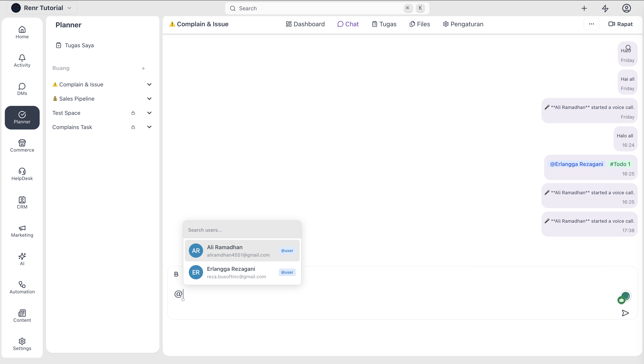The image size is (644, 364).
Task: Start a meeting with Rapat button
Action: point(620,24)
